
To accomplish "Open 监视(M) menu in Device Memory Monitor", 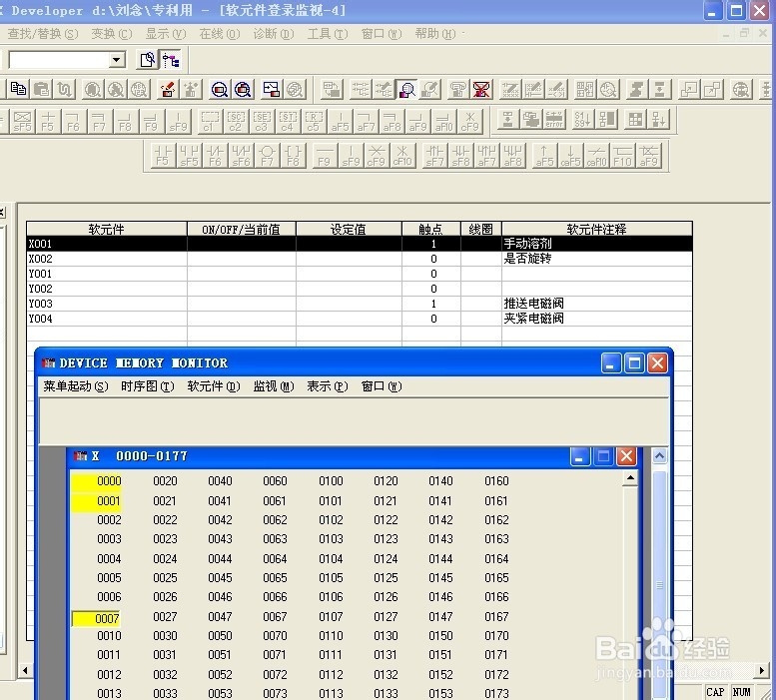I will [x=274, y=386].
